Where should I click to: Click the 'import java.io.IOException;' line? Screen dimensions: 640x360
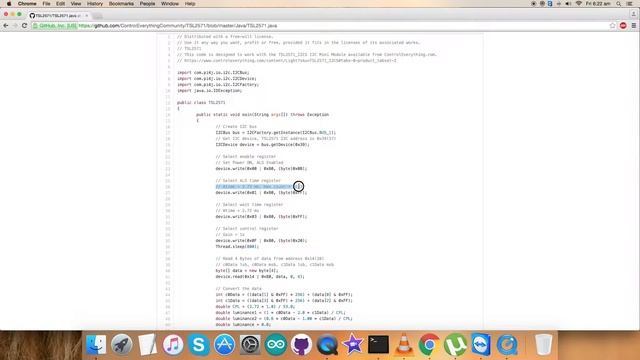(x=209, y=91)
